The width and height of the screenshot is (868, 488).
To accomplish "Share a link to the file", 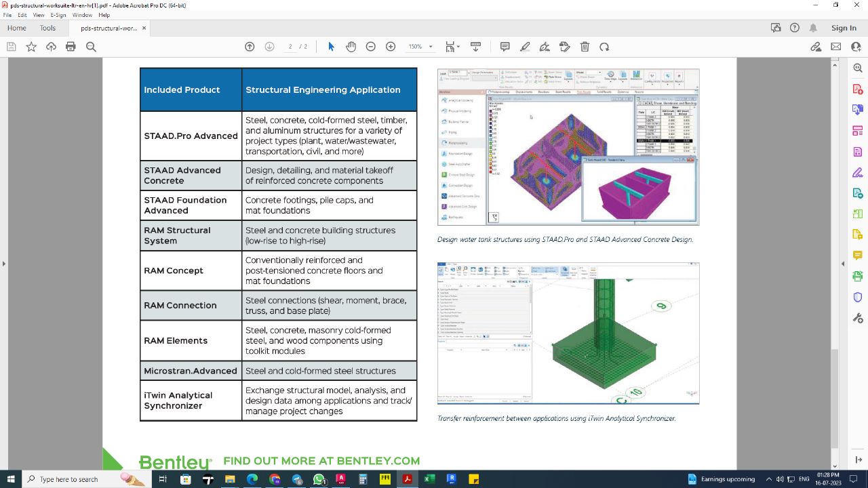I will click(816, 47).
